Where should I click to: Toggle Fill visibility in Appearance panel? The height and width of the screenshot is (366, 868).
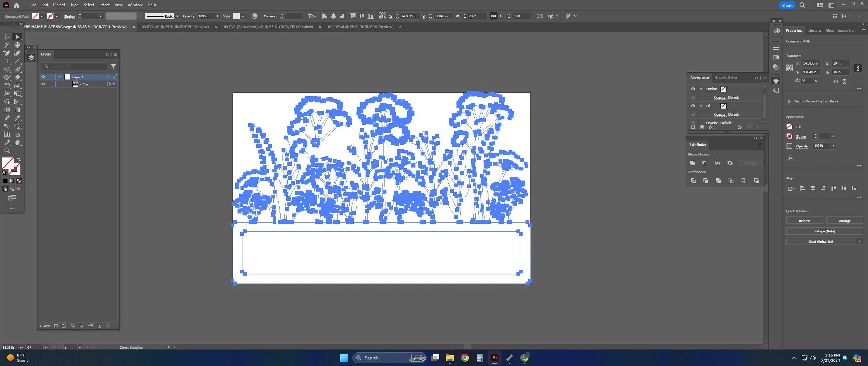(x=693, y=106)
